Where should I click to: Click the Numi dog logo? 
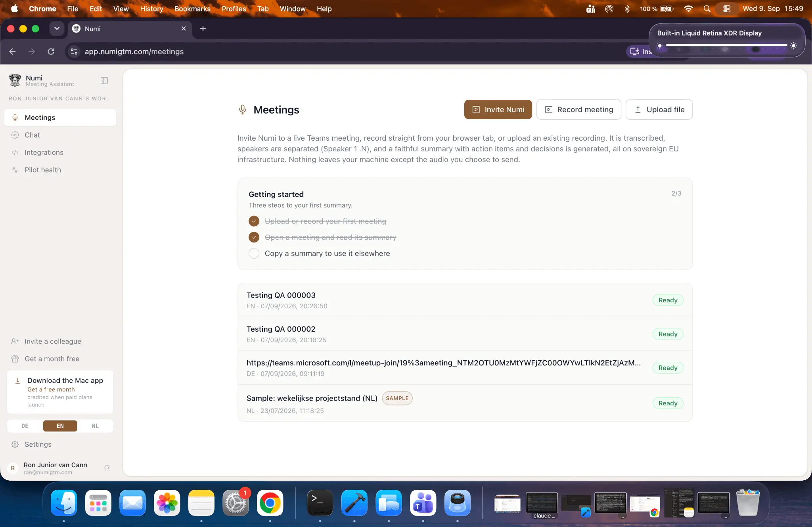tap(15, 80)
